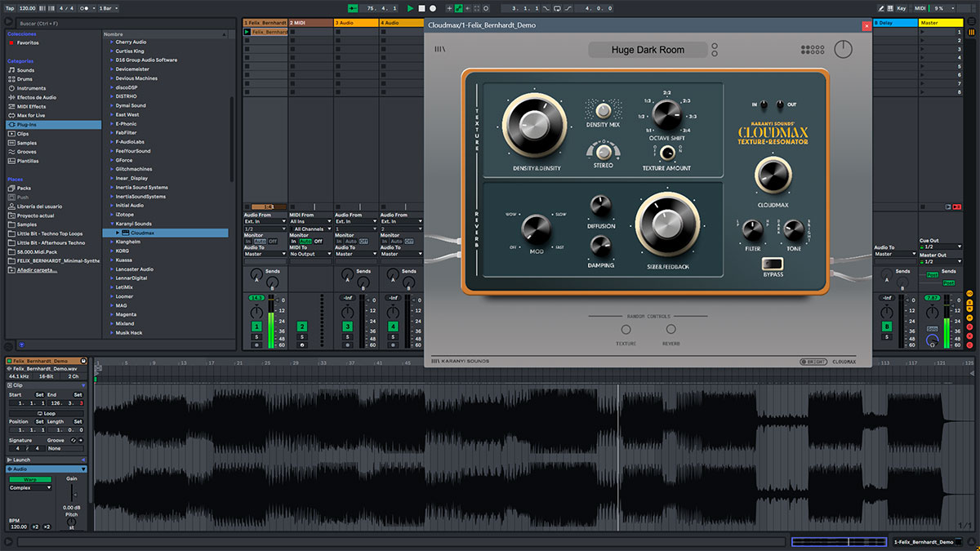Open track 1 Audio From dropdown
This screenshot has height=551, width=980.
coord(265,221)
